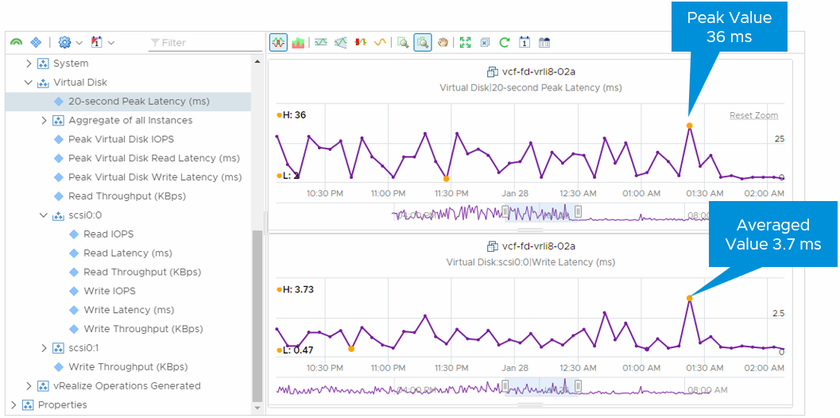Screen dimensions: 840x418
Task: Click the single-day calendar icon in chart toolbar
Action: tap(525, 43)
